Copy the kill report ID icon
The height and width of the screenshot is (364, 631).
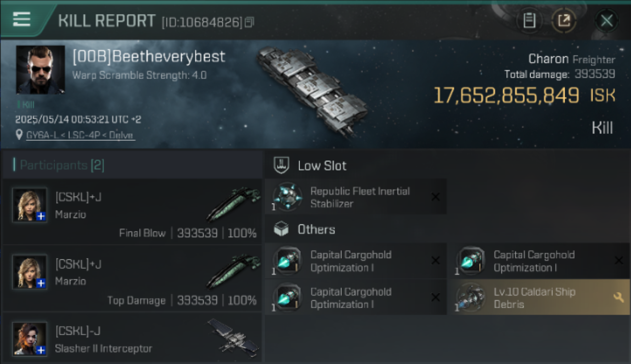click(x=249, y=22)
